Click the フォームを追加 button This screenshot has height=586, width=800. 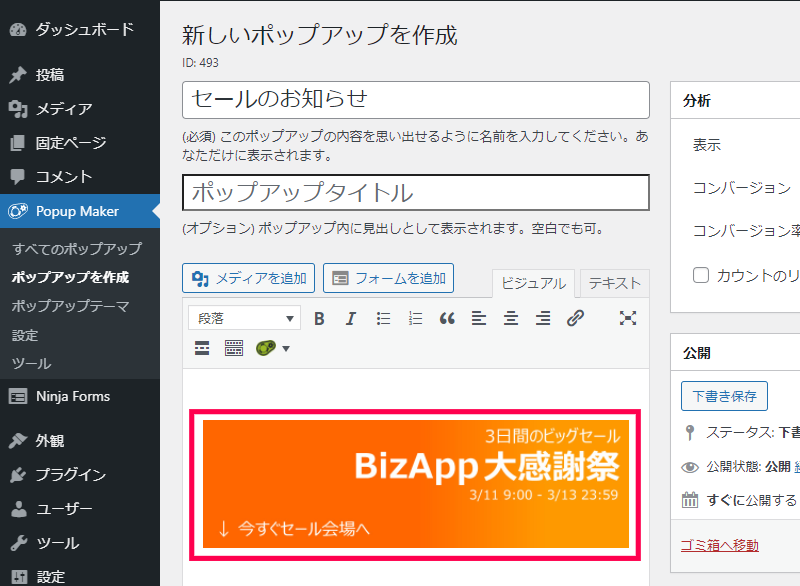pos(388,278)
